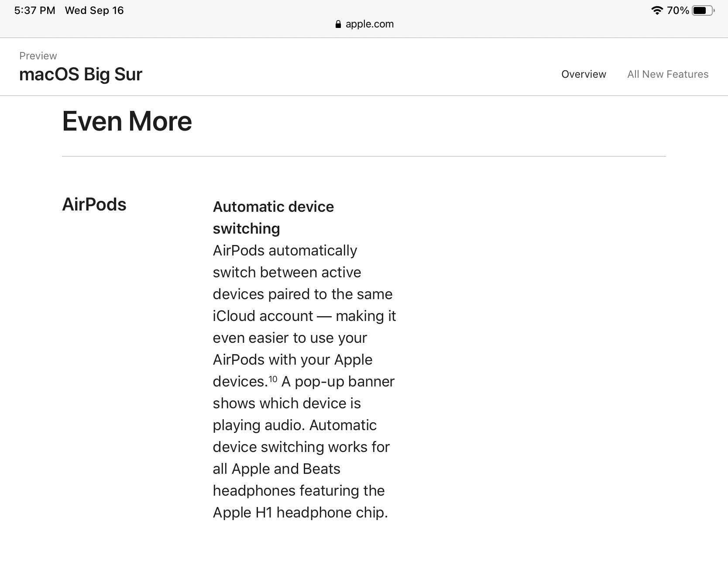Tap the 5:37 PM clock
This screenshot has height=576, width=728.
[x=34, y=10]
